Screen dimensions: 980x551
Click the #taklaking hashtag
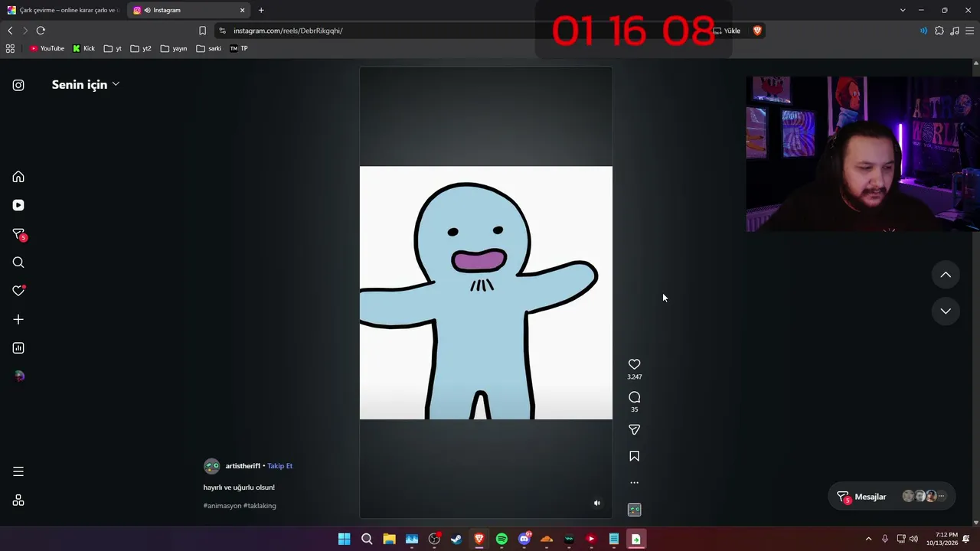260,506
